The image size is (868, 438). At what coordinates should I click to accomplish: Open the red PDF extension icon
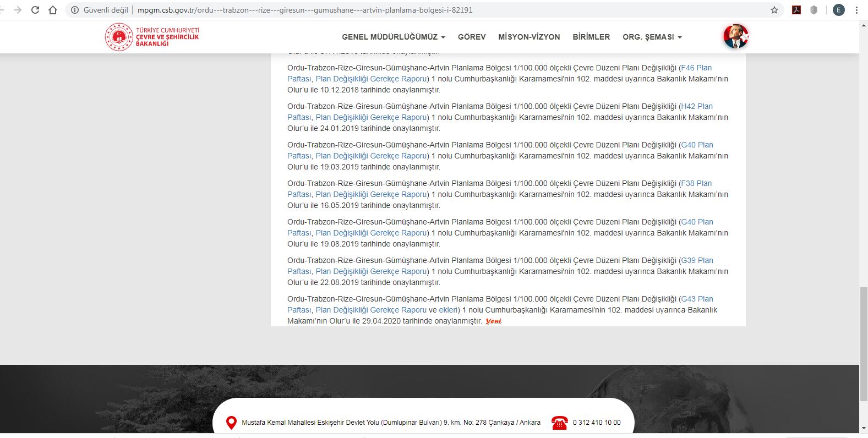click(796, 10)
